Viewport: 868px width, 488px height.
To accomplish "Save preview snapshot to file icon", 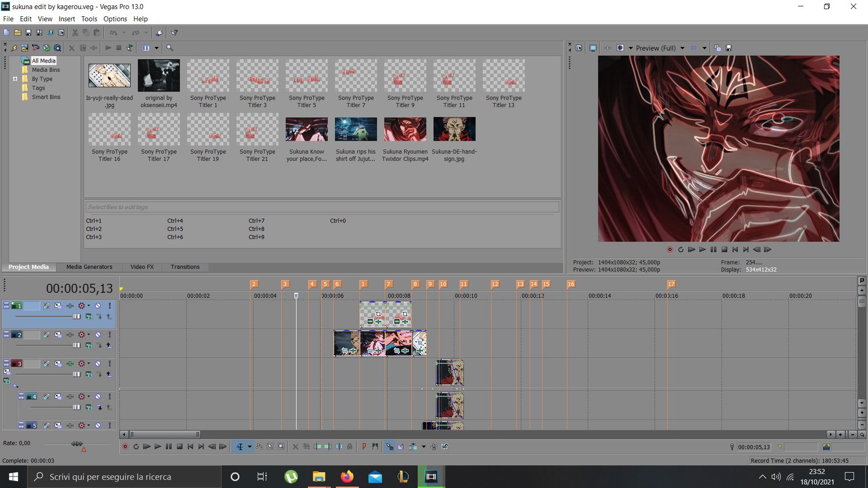I will click(x=729, y=48).
